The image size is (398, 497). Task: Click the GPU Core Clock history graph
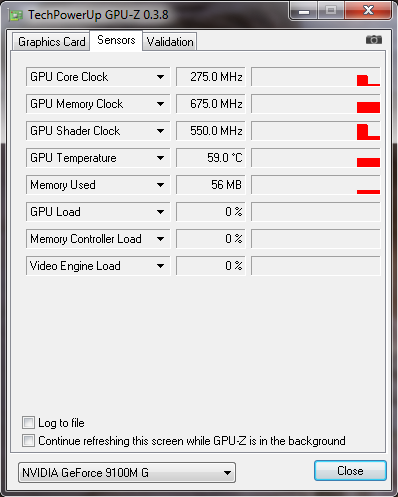pos(315,77)
